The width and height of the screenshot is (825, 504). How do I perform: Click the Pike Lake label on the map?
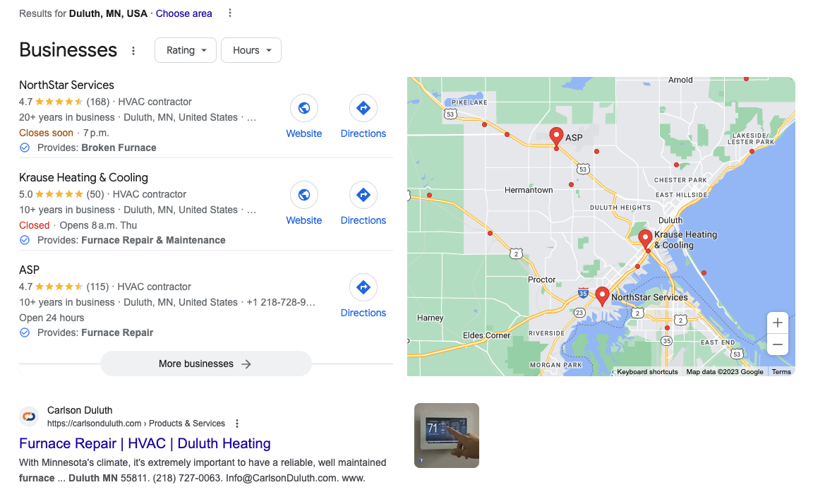[x=469, y=102]
